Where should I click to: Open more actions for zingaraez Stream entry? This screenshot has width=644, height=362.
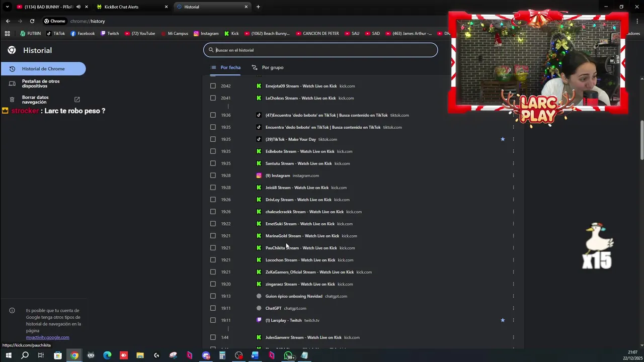pos(513,284)
